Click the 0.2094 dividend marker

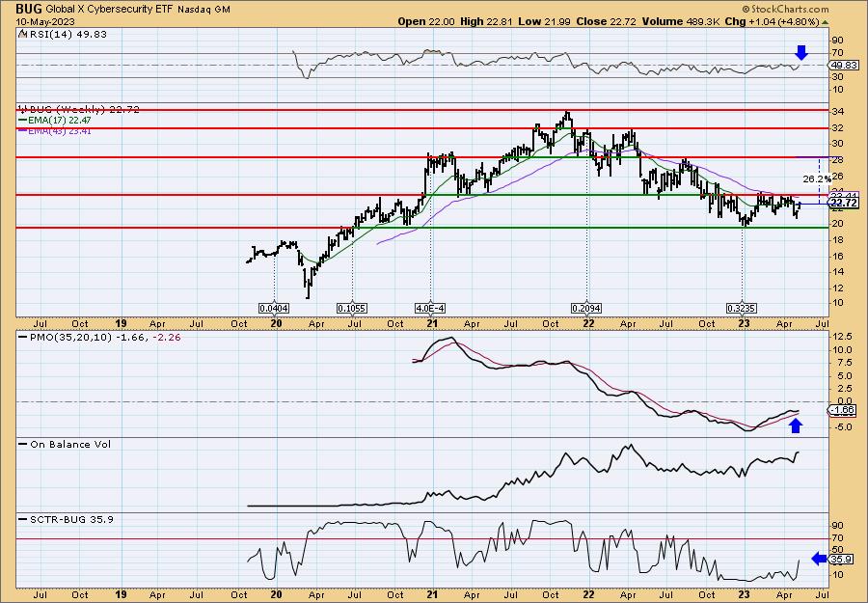[x=586, y=308]
